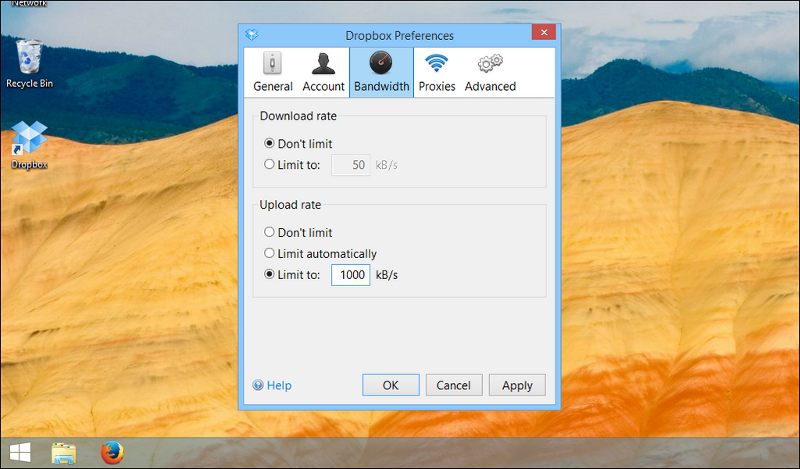The image size is (800, 469).
Task: Select the Bandwidth speedometer tab
Action: [x=381, y=72]
